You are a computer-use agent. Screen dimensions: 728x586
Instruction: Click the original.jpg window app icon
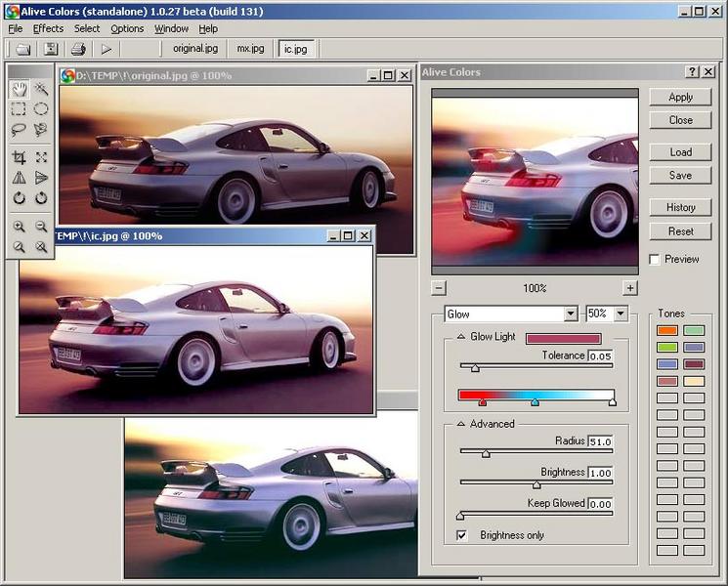67,75
